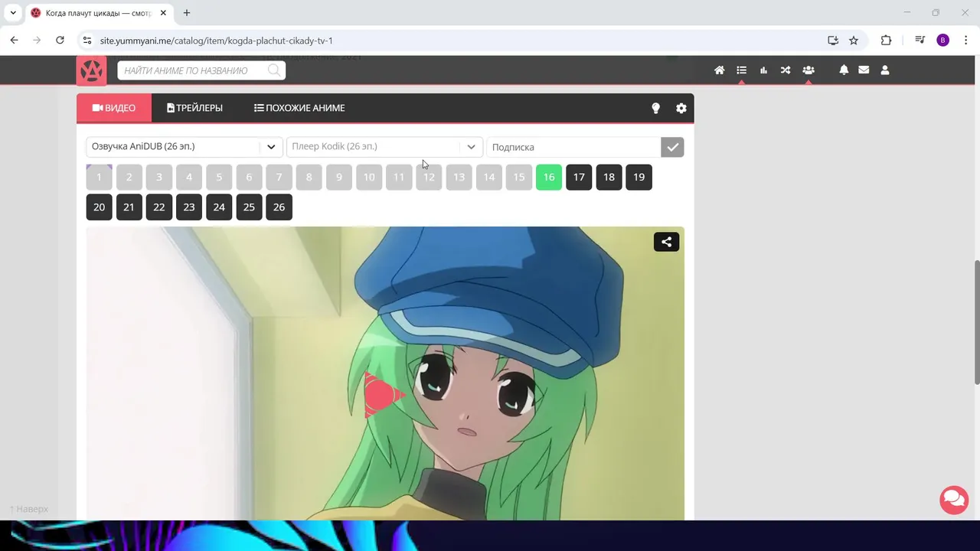Screen dimensions: 980x551
Task: Select episode 11
Action: point(399,177)
